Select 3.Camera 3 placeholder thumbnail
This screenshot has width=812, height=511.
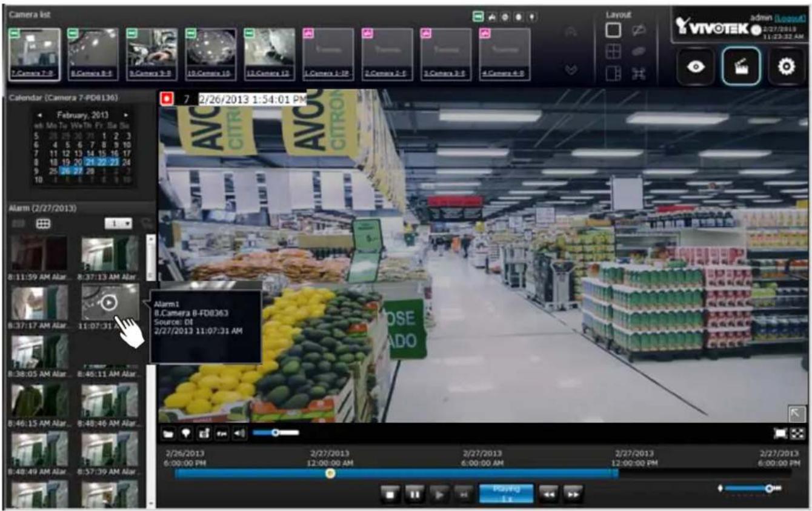pos(446,55)
